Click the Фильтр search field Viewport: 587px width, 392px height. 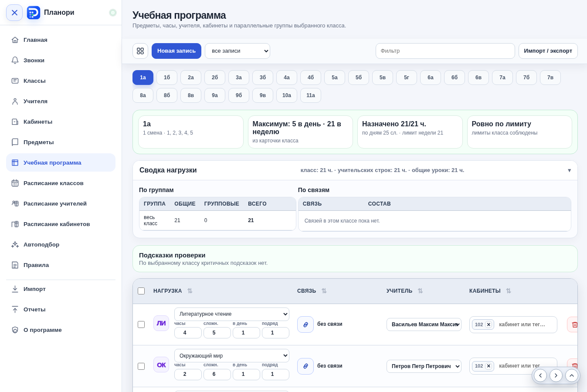[x=445, y=51]
